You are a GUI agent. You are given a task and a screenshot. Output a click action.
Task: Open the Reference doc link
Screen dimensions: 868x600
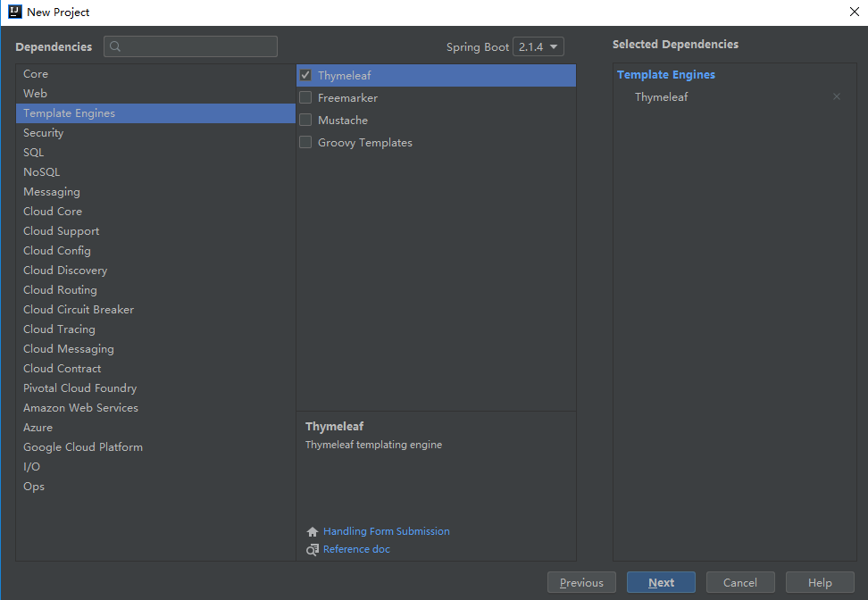pyautogui.click(x=356, y=549)
